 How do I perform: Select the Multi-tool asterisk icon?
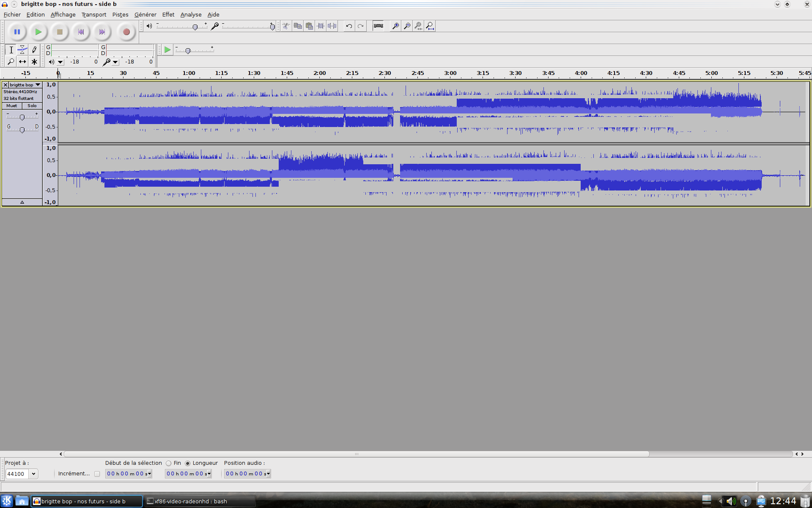pos(34,62)
